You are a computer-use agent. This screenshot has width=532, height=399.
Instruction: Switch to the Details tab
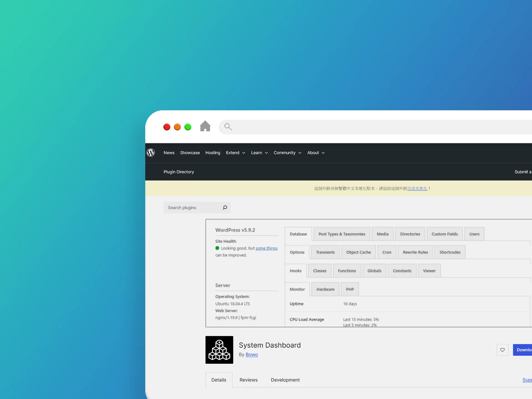pos(219,380)
